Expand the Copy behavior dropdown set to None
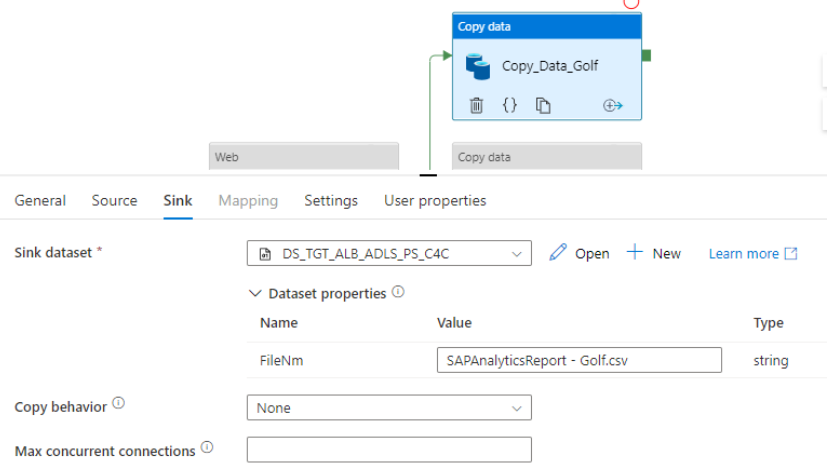This screenshot has width=836, height=474. pos(389,407)
